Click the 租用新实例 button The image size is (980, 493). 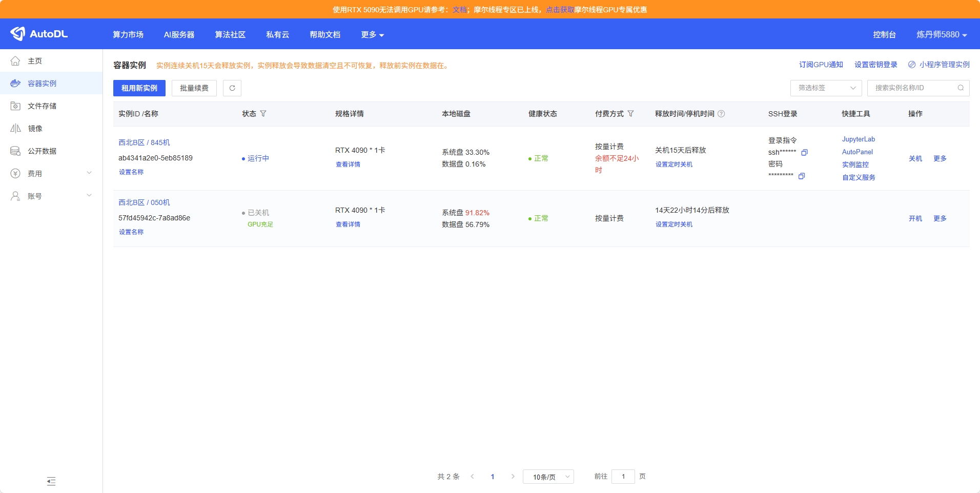click(x=139, y=88)
